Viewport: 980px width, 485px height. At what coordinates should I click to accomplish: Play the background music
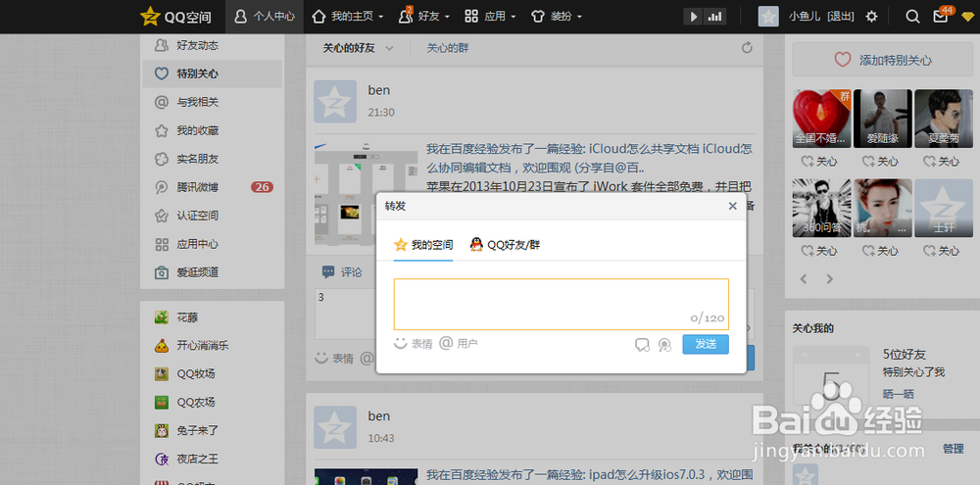point(693,17)
